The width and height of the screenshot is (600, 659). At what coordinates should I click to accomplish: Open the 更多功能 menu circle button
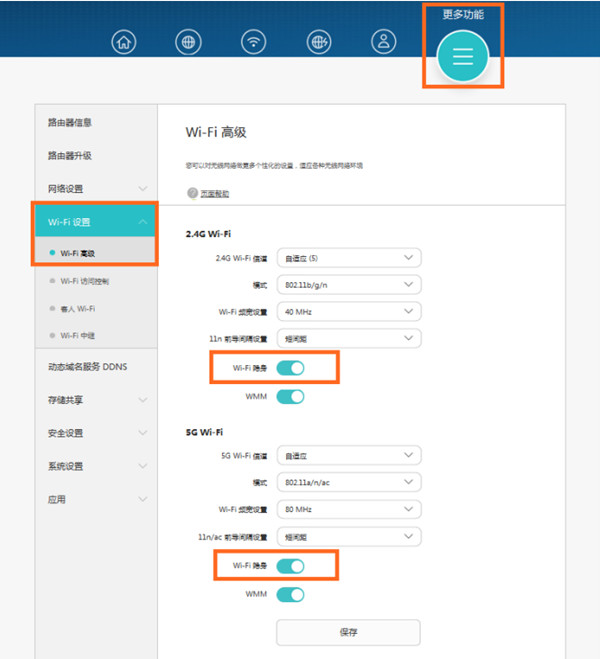[x=463, y=56]
